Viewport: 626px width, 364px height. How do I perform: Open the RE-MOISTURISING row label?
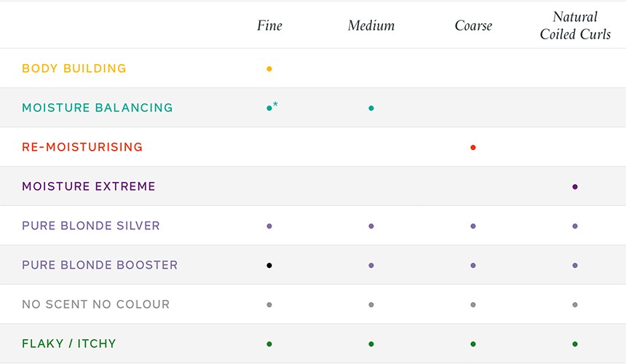point(82,147)
